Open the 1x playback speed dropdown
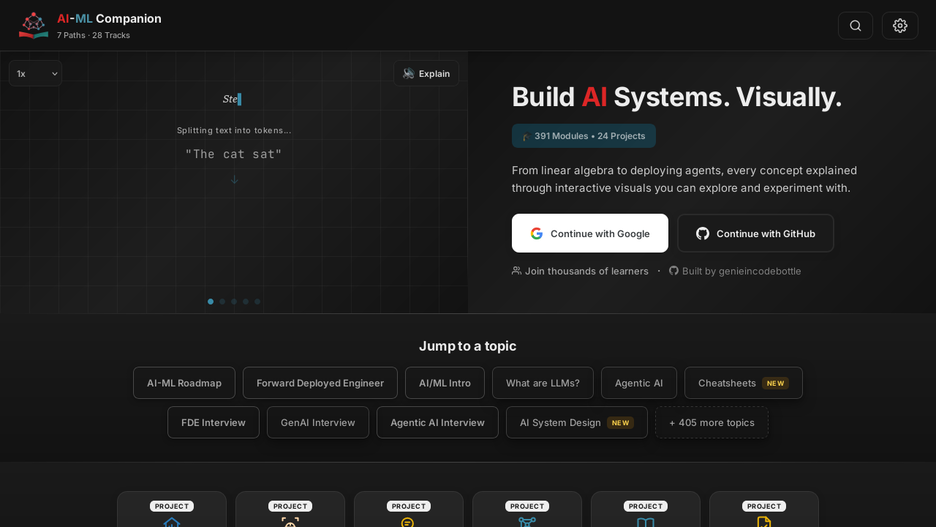Image resolution: width=936 pixels, height=527 pixels. (x=35, y=73)
